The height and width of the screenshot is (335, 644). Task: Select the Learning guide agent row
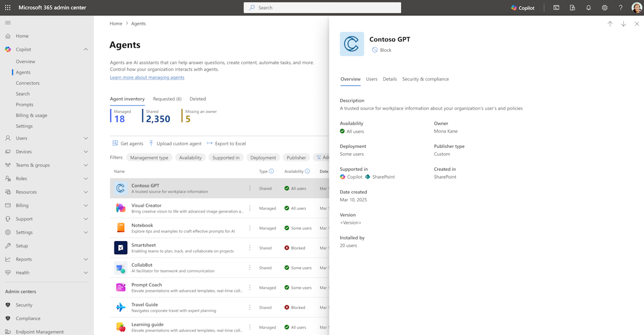(219, 327)
